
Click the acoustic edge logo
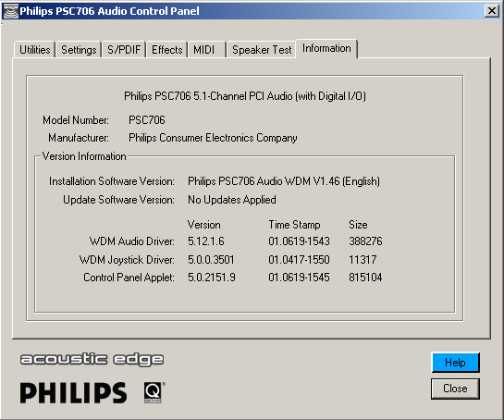92,359
